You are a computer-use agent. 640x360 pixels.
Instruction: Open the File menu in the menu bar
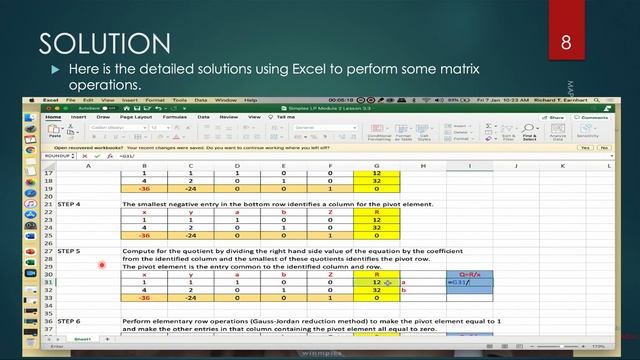point(71,100)
